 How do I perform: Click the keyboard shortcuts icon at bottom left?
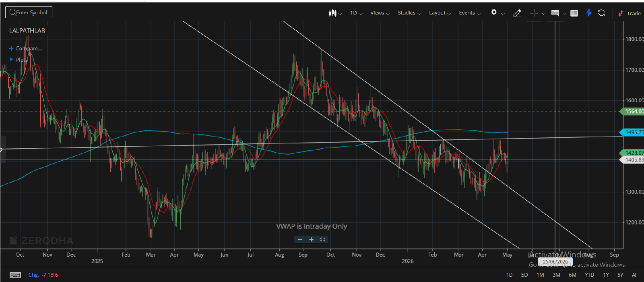click(15, 275)
